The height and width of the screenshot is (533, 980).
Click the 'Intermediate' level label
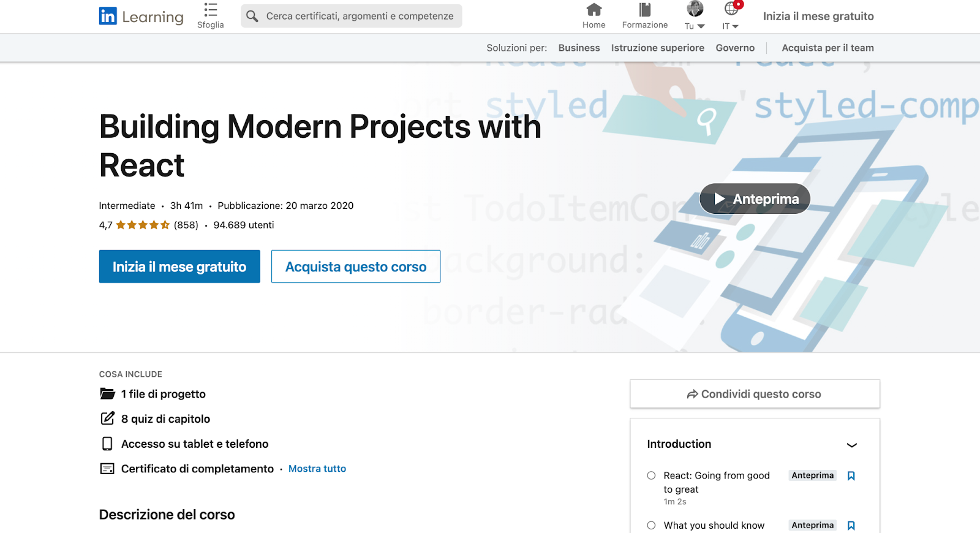point(127,206)
